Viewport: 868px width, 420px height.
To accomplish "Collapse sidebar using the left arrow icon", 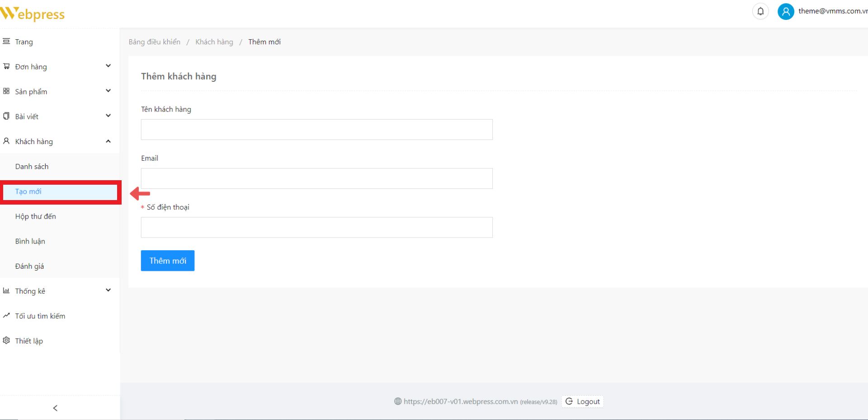I will [x=55, y=408].
